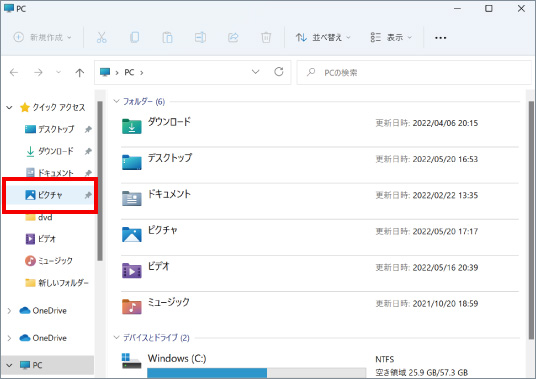This screenshot has height=379, width=536.
Task: Open the green ダウンロード folder icon in main pane
Action: [x=132, y=125]
